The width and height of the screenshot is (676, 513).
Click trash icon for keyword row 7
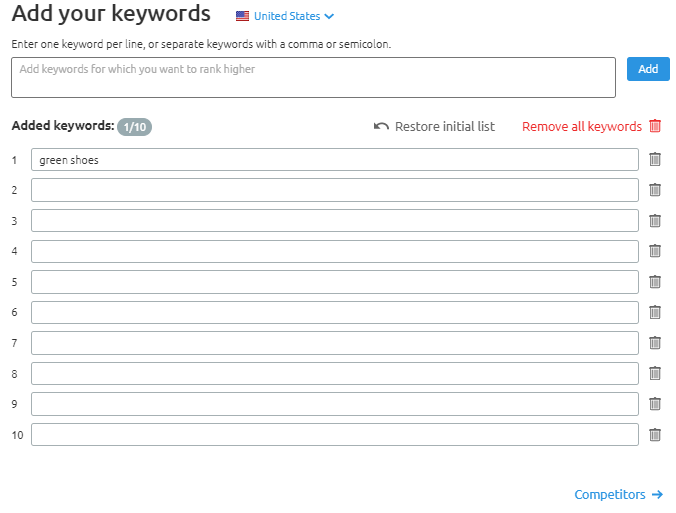point(654,343)
